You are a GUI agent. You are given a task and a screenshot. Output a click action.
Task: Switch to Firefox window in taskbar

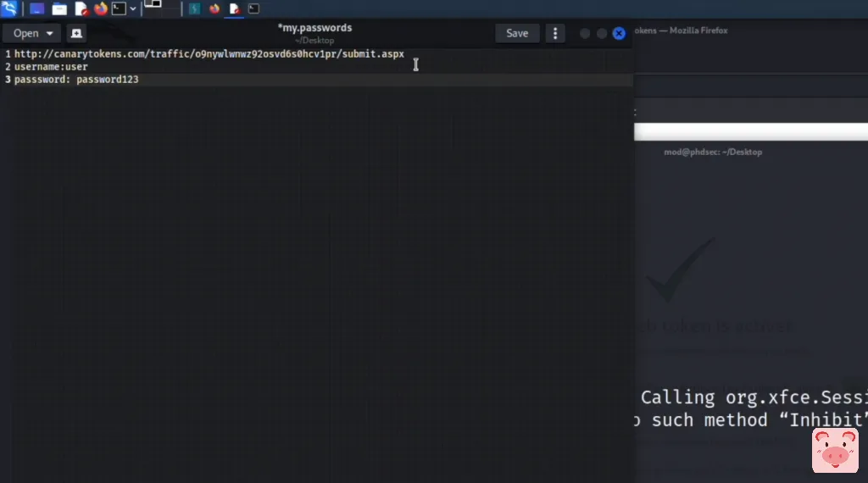tap(214, 8)
